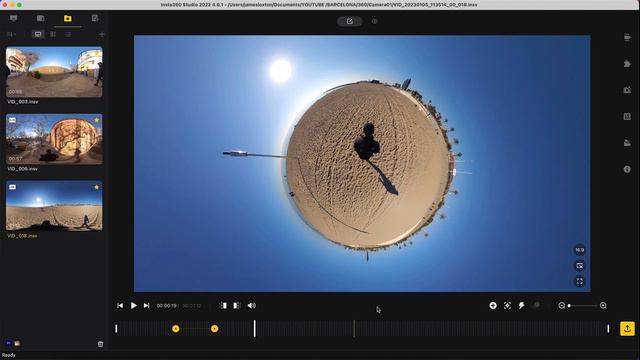Image resolution: width=640 pixels, height=360 pixels.
Task: Open the fifth icon in right sidebar
Action: point(627,143)
